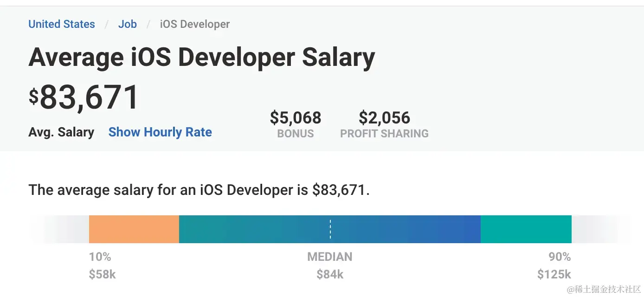Click the '90% $125k' percentile label
This screenshot has height=297, width=644.
[x=554, y=265]
